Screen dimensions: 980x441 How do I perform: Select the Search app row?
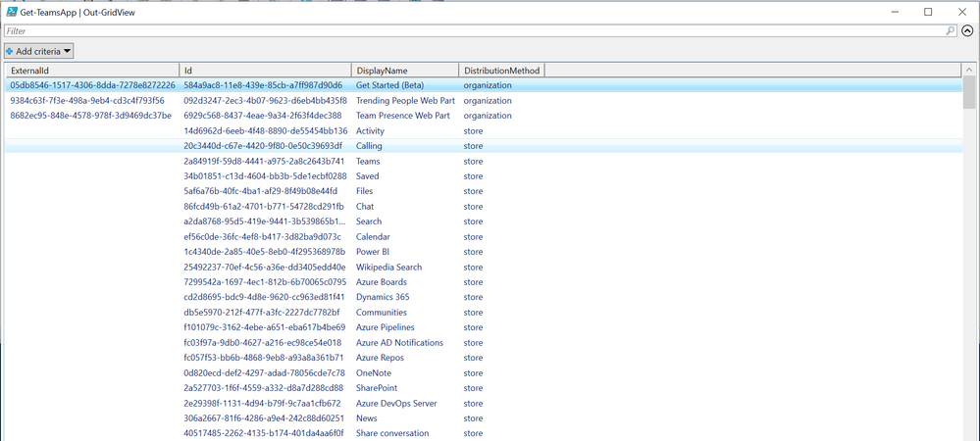click(x=484, y=221)
